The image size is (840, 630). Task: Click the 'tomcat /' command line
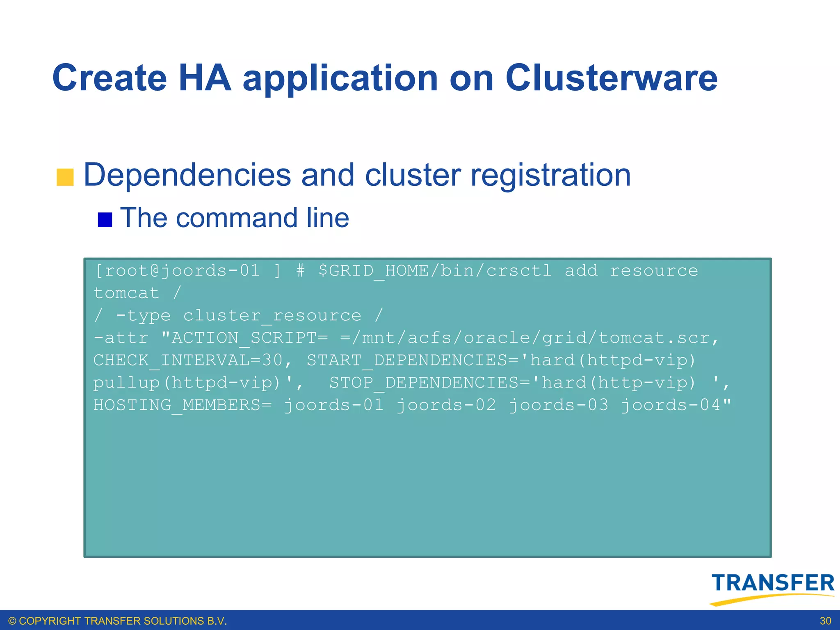[137, 293]
